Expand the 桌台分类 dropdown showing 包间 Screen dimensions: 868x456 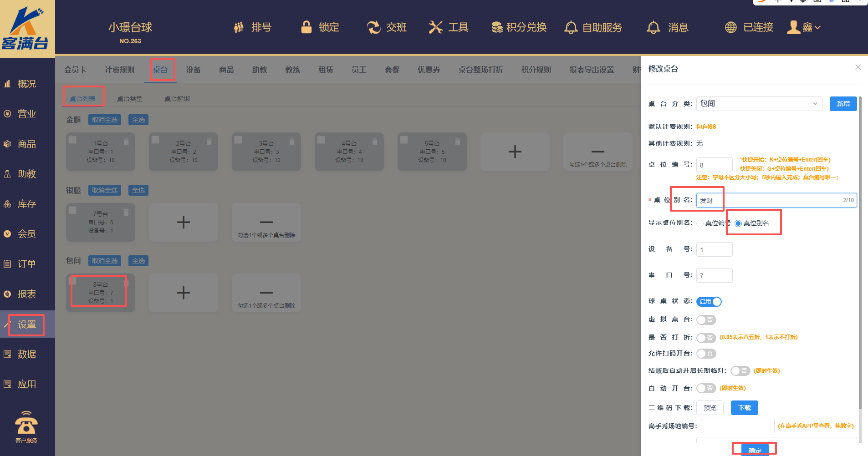[759, 104]
